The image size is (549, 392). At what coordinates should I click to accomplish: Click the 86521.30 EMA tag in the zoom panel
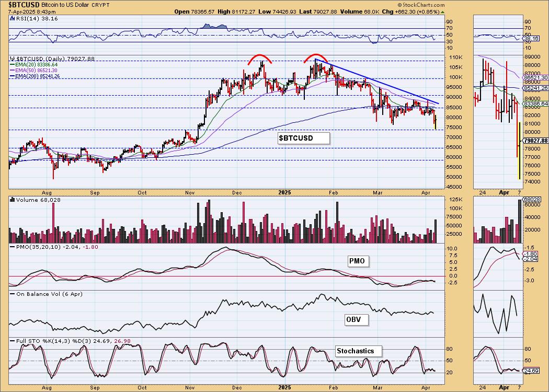536,77
